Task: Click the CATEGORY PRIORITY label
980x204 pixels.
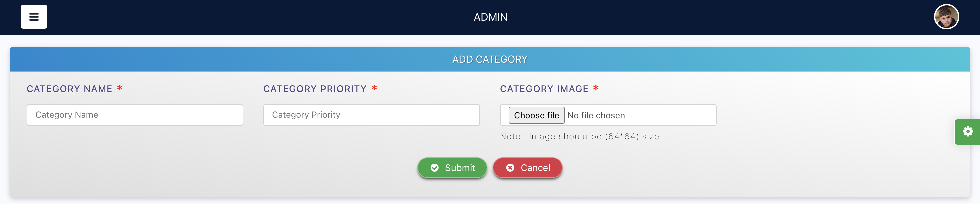Action: (x=315, y=89)
